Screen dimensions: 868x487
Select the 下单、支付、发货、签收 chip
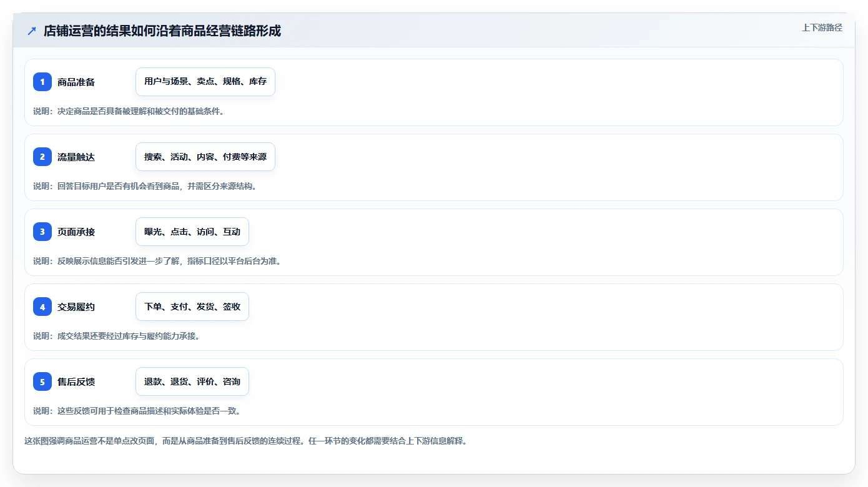[192, 307]
